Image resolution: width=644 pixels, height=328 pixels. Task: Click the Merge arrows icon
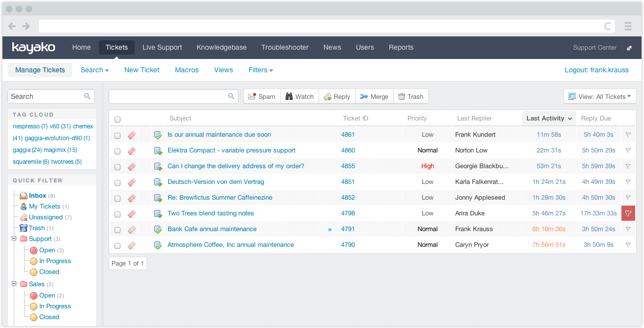[364, 96]
